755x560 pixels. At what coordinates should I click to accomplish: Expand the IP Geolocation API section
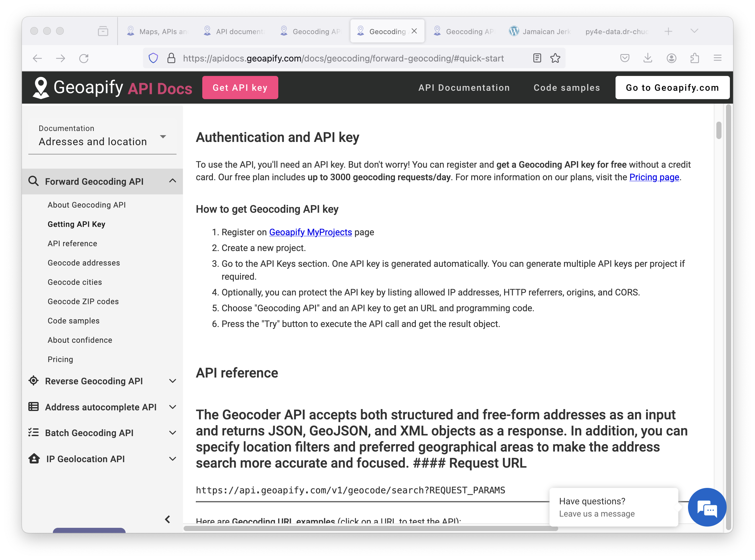click(x=173, y=459)
